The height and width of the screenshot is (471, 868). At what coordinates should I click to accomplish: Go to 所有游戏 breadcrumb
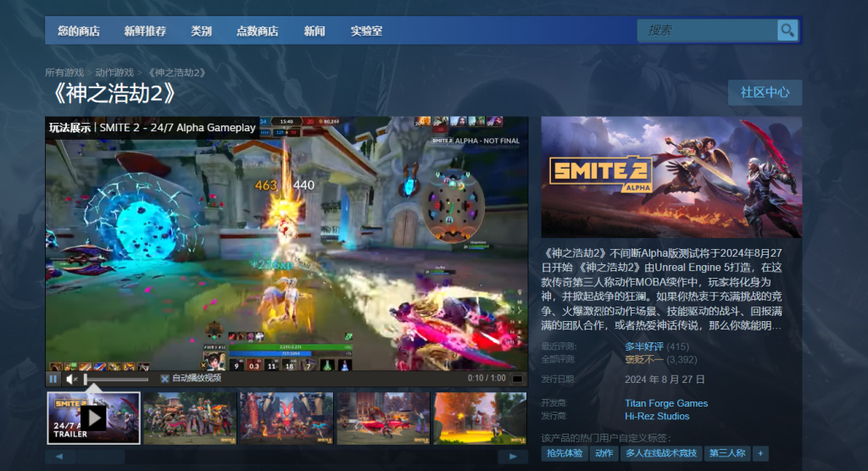pyautogui.click(x=64, y=73)
